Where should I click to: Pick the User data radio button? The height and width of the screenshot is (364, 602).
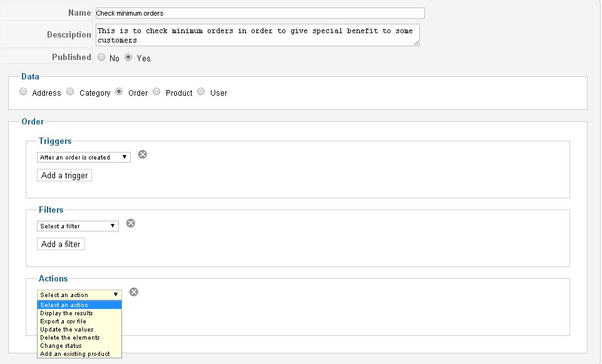pyautogui.click(x=201, y=91)
